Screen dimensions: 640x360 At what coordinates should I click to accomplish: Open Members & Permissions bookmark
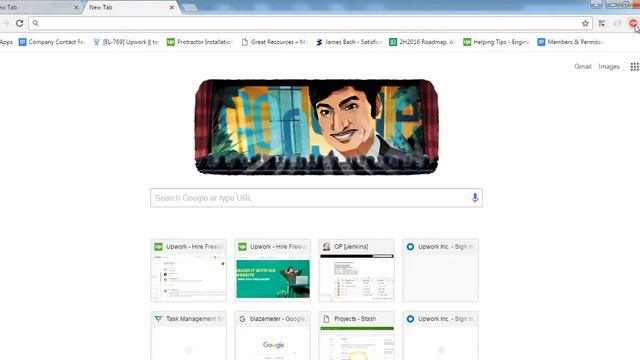point(571,42)
